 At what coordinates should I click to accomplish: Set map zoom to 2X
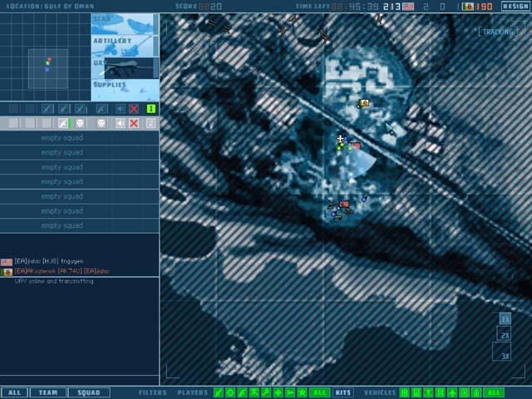pos(505,335)
